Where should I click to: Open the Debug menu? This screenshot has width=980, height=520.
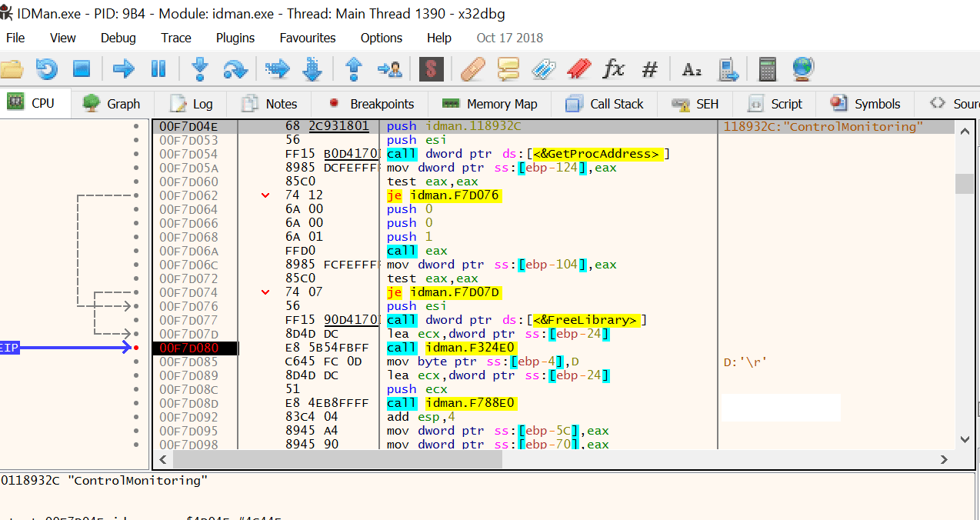[x=118, y=38]
